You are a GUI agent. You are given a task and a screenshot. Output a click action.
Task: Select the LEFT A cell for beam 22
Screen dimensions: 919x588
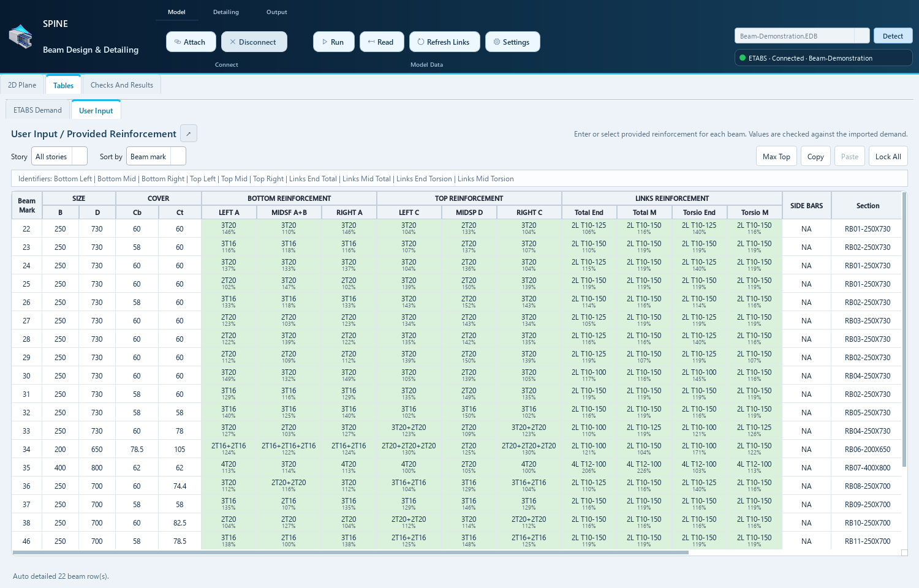229,228
